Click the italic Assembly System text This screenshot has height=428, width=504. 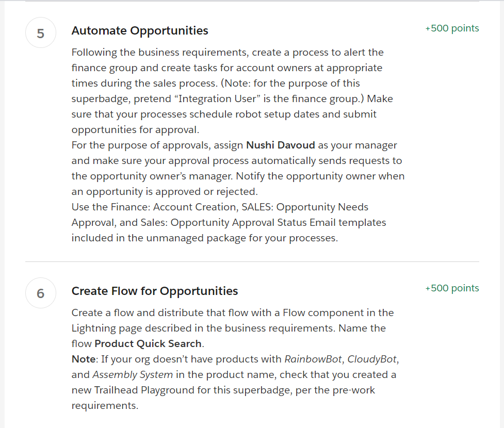tap(133, 375)
